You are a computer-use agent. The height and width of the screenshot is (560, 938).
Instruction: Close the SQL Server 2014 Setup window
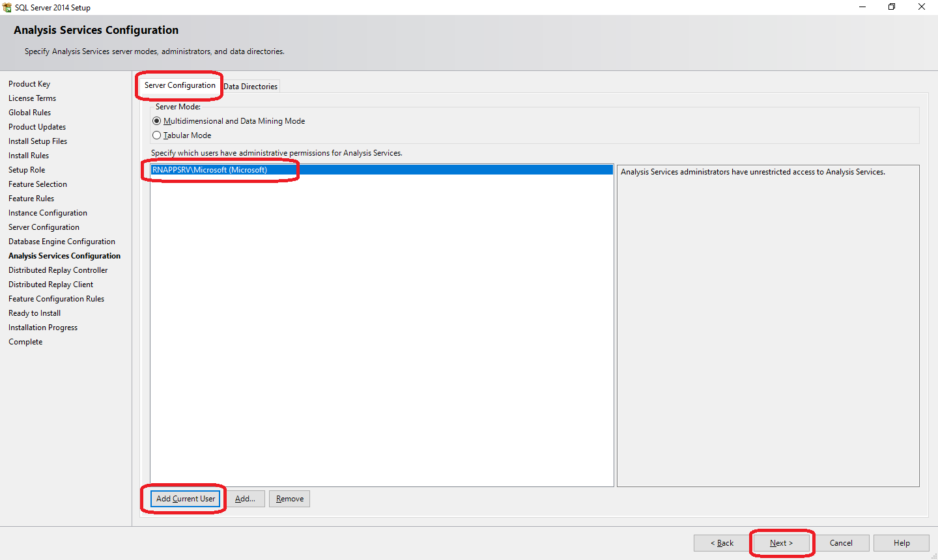pos(922,7)
